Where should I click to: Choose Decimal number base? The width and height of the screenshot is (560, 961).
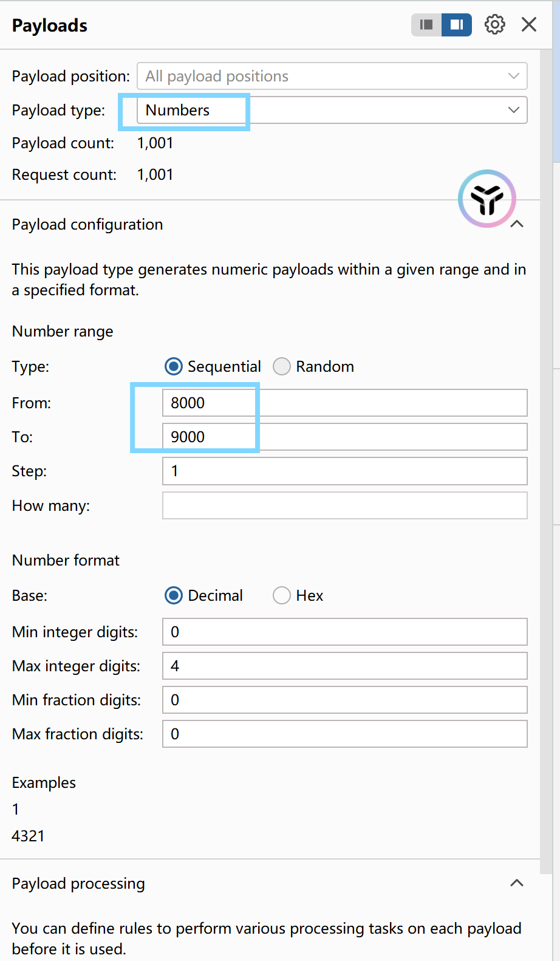203,595
